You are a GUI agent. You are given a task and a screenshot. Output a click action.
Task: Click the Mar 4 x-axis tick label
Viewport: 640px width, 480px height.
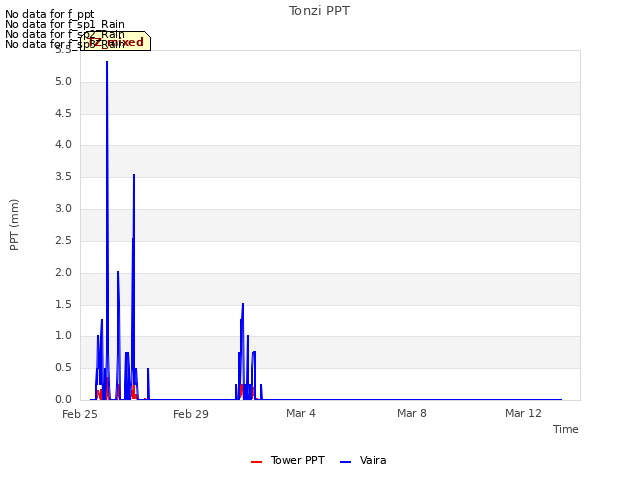(301, 413)
